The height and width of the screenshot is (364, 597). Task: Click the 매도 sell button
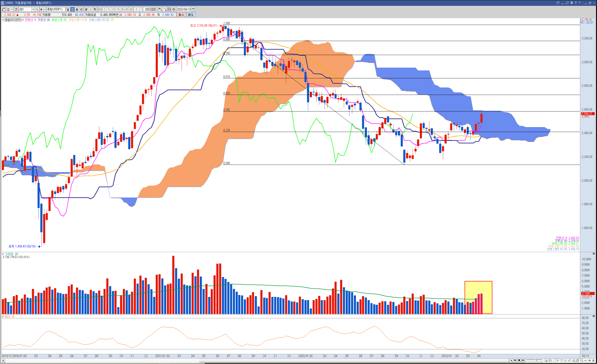click(191, 15)
